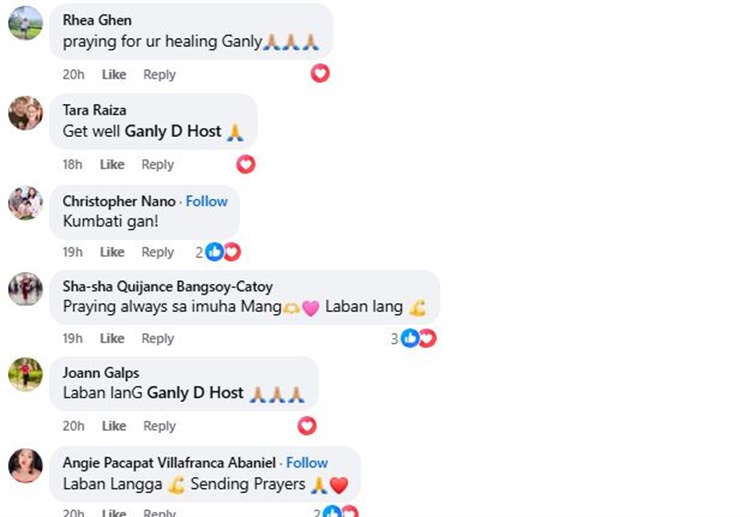Screen dimensions: 750x517
Task: Like Christopher Nano's Kumbati gan comment
Action: pyautogui.click(x=112, y=252)
